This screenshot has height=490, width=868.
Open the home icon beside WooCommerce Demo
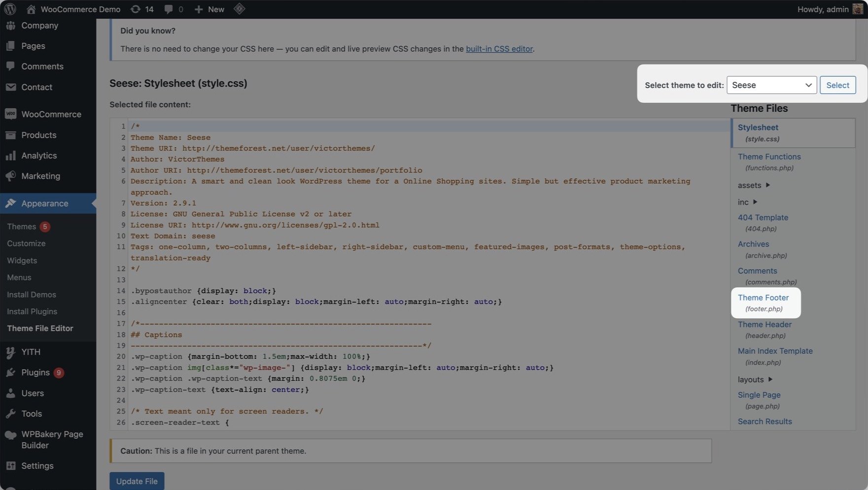point(31,9)
